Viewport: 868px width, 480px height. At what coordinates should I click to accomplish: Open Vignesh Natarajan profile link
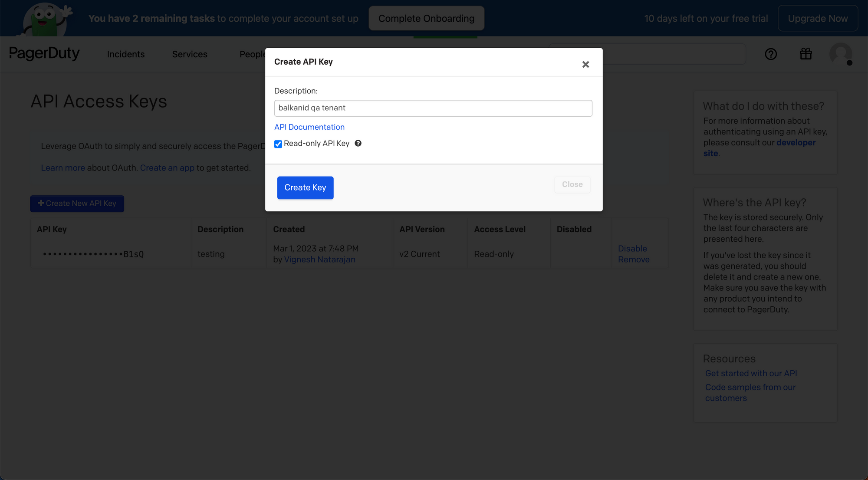pyautogui.click(x=319, y=260)
